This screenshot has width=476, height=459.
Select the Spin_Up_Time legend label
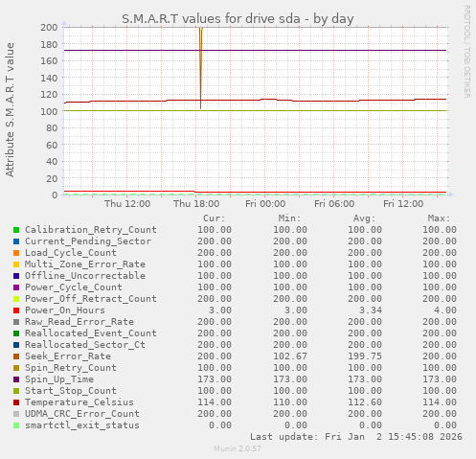click(59, 379)
